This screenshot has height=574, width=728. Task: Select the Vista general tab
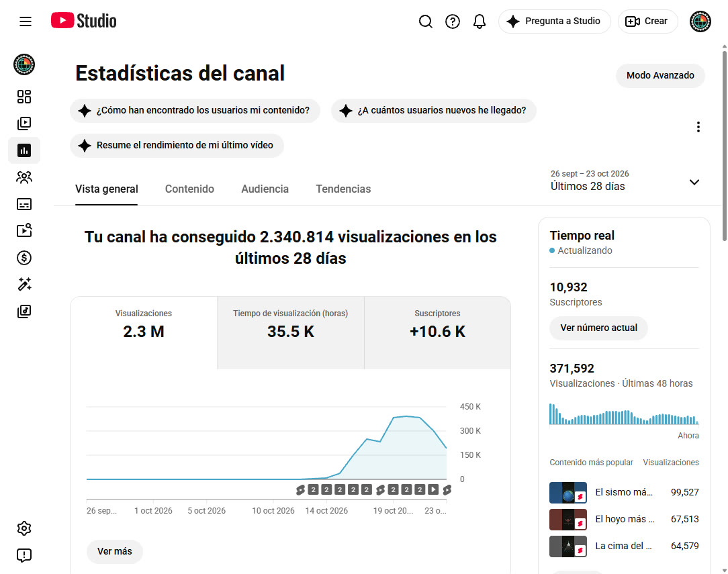click(x=106, y=189)
